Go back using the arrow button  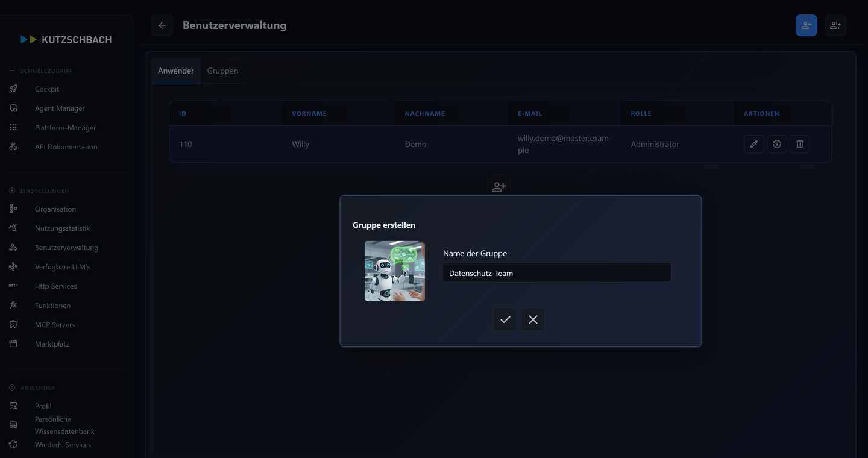[162, 25]
